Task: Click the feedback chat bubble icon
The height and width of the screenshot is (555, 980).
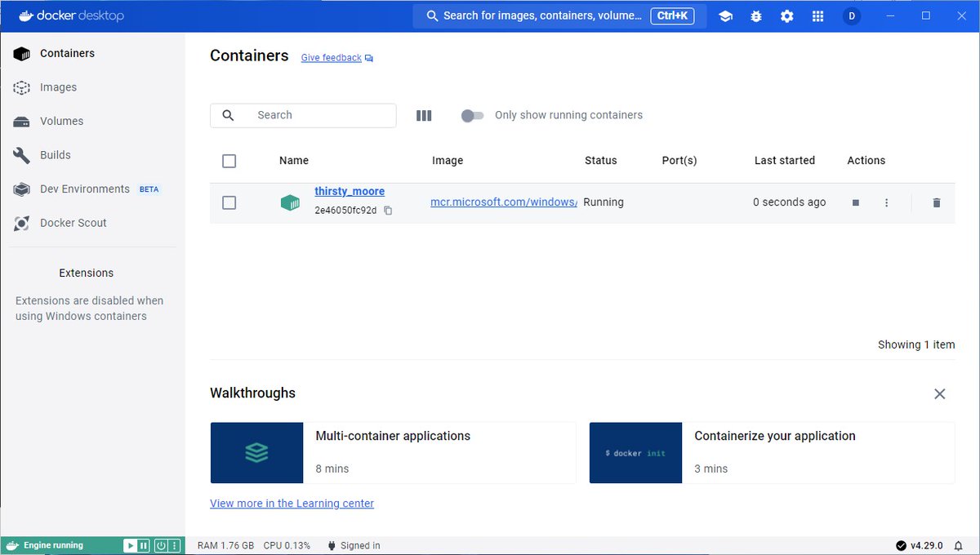Action: (x=369, y=58)
